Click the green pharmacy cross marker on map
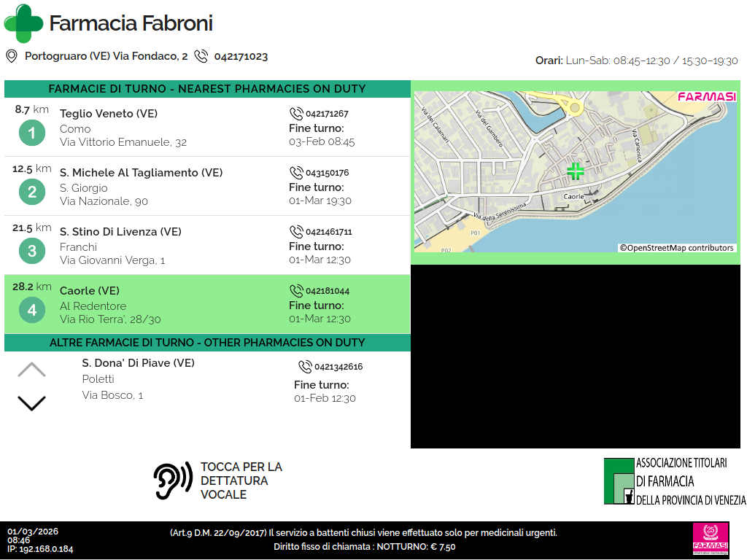The image size is (747, 560). [x=576, y=172]
